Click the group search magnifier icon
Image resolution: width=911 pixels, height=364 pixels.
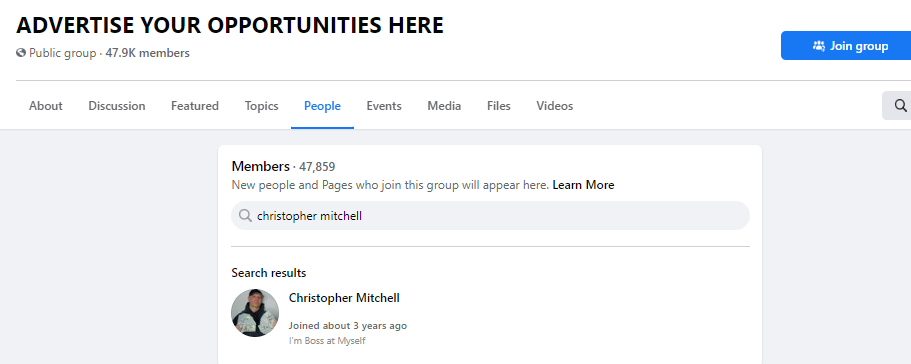click(900, 106)
